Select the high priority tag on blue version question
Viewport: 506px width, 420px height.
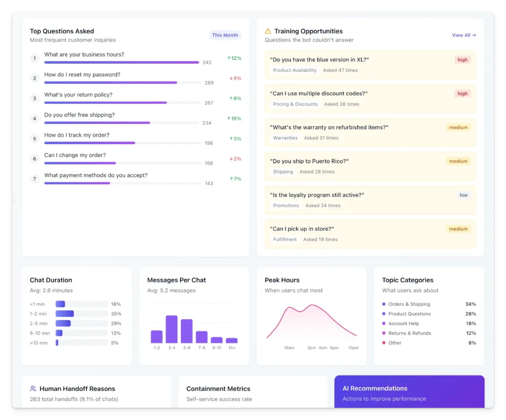(x=462, y=60)
